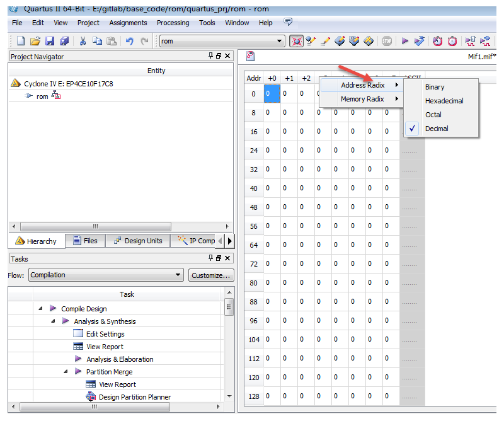Open the Settings icon with red X

tap(296, 41)
